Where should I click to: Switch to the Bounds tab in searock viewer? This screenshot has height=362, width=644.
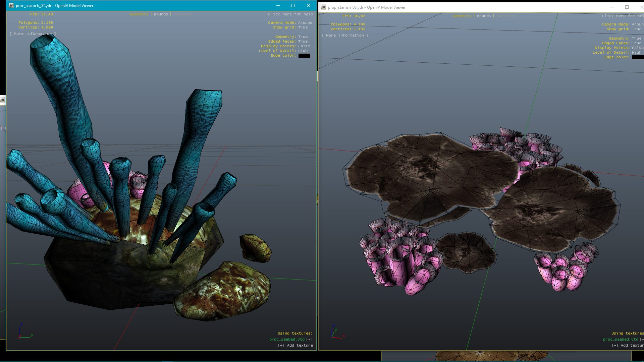[x=161, y=14]
